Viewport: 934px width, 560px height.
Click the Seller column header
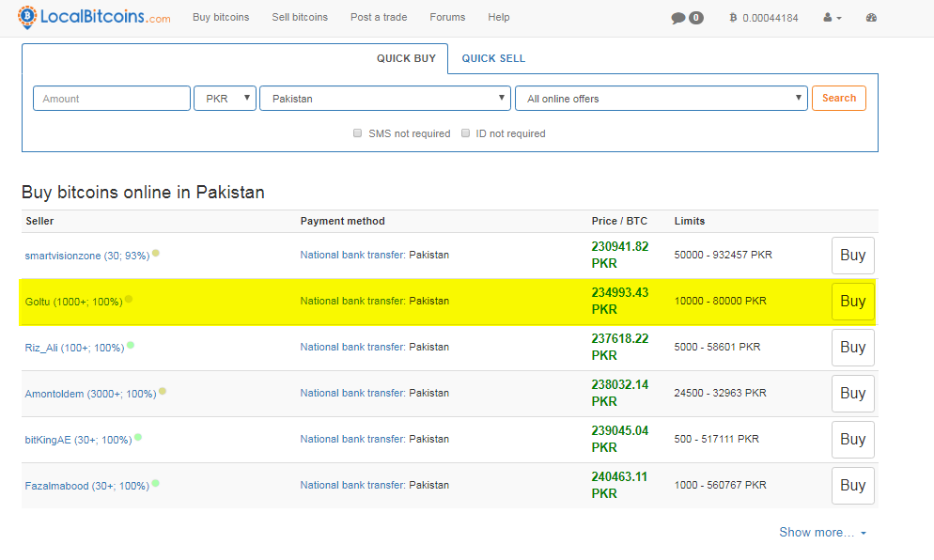tap(39, 221)
